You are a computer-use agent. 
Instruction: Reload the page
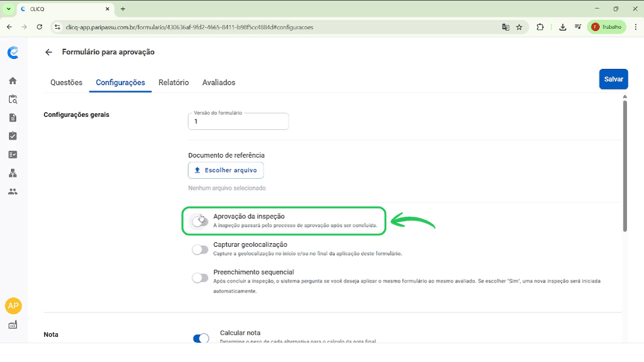point(39,27)
